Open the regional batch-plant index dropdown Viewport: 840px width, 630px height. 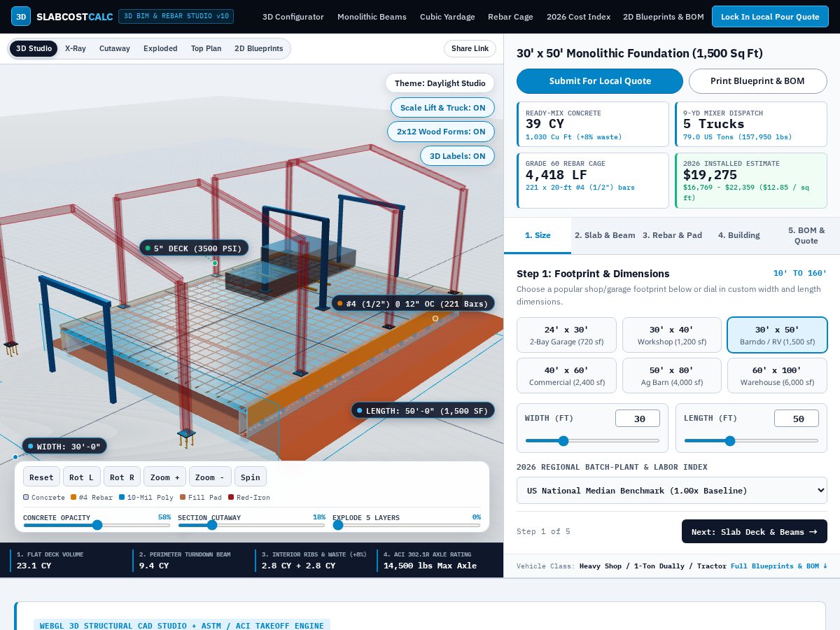[x=672, y=491]
